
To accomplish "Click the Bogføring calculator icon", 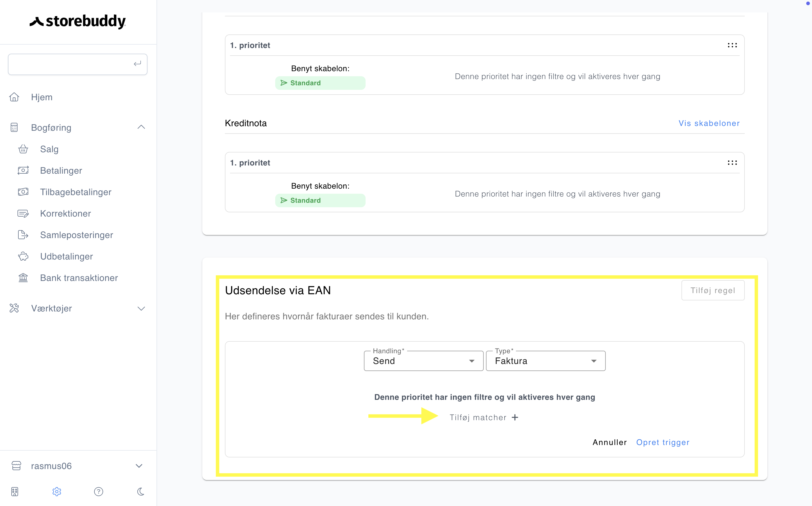I will click(x=14, y=128).
